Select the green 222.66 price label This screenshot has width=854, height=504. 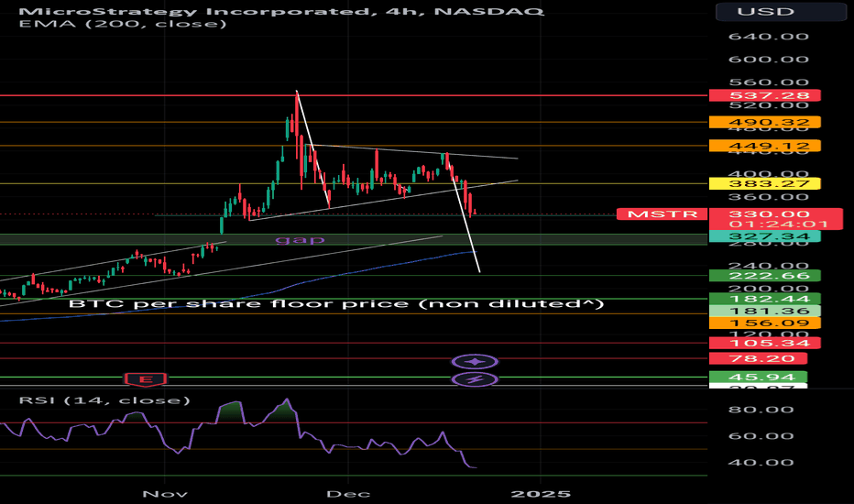765,276
